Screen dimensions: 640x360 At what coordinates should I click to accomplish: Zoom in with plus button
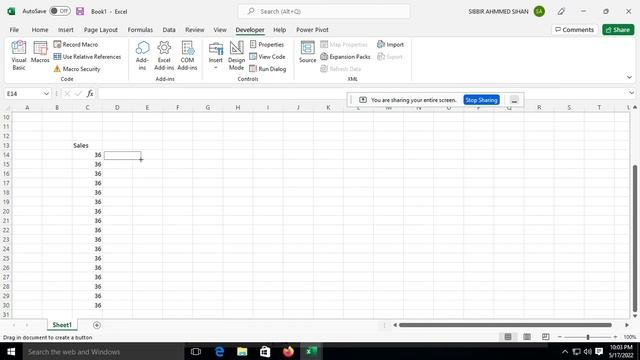point(615,337)
